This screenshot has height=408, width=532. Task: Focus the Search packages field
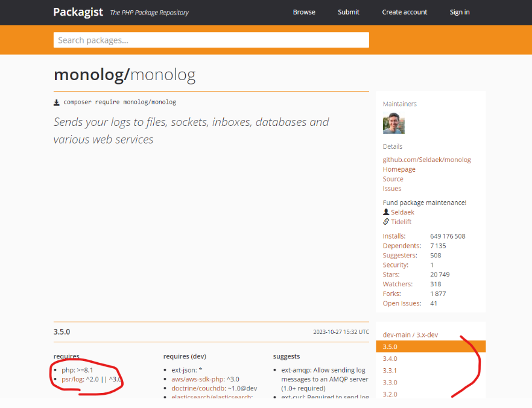click(x=211, y=40)
